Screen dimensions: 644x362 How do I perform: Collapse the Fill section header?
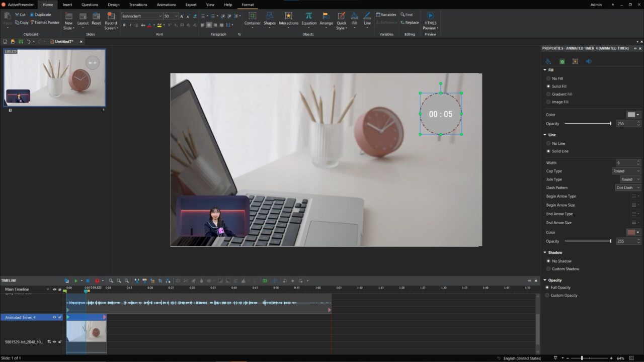pyautogui.click(x=545, y=70)
